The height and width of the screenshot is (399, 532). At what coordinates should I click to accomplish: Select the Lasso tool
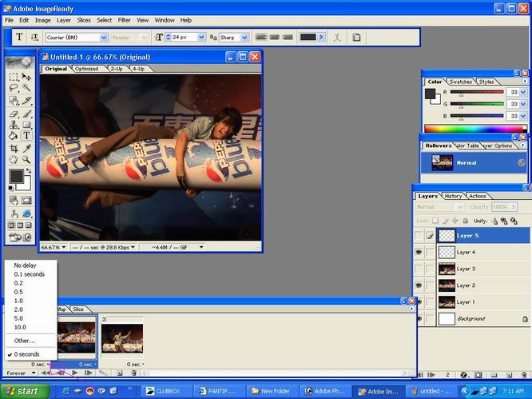point(14,88)
